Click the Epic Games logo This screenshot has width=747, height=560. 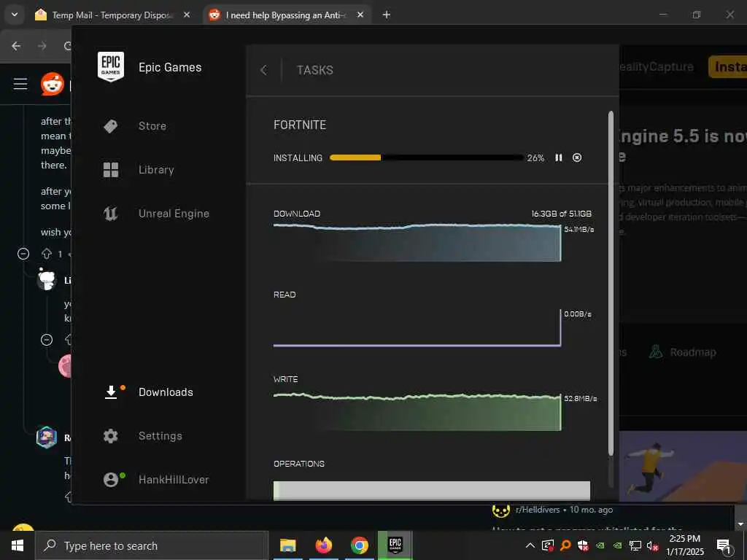(x=111, y=66)
